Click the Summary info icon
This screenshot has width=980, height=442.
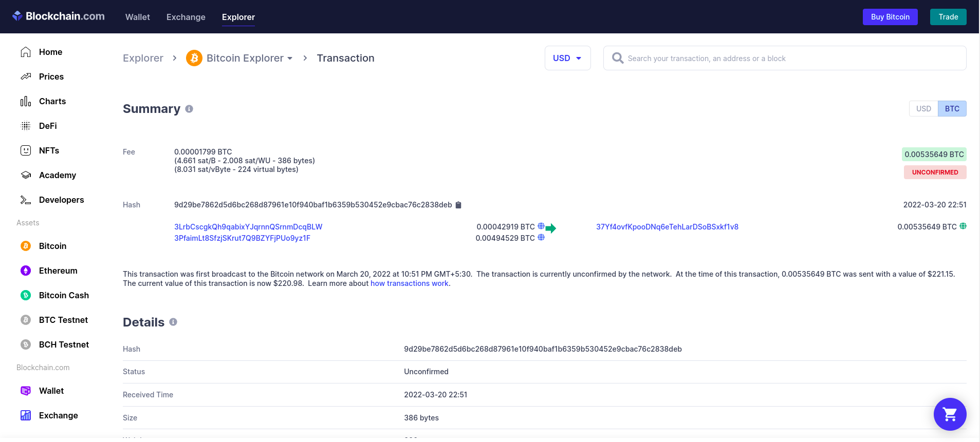[189, 109]
